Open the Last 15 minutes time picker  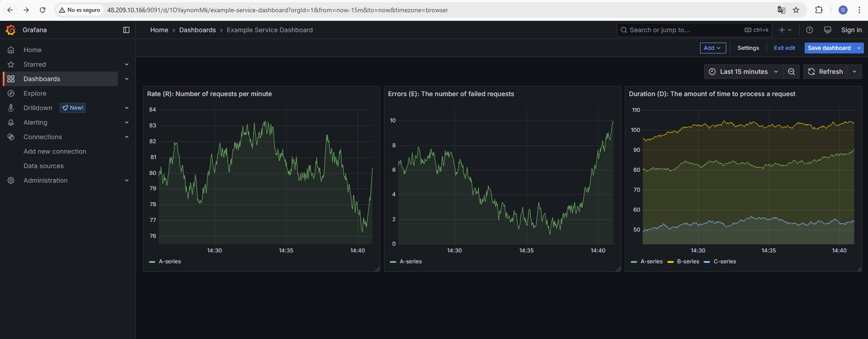[x=744, y=72]
